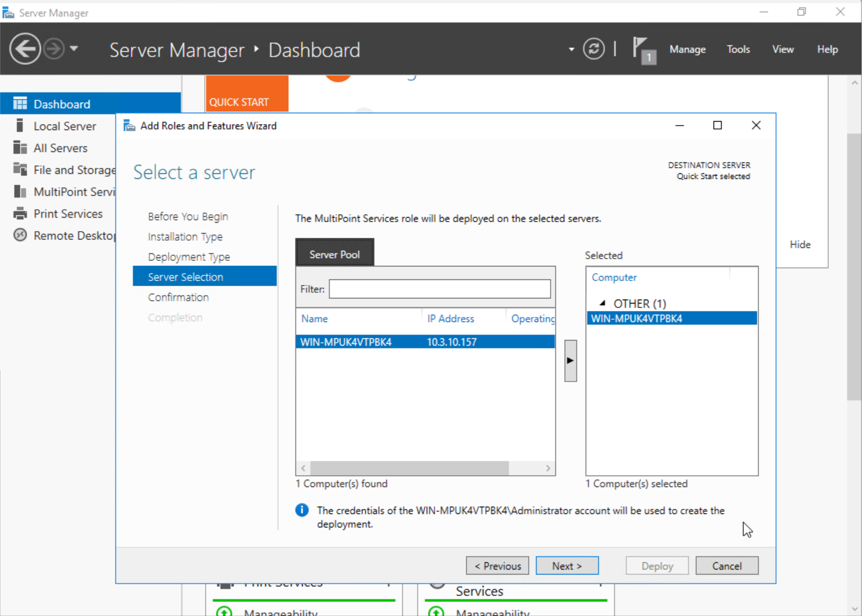Close the Add Roles and Features Wizard
Image resolution: width=862 pixels, height=616 pixels.
click(756, 125)
